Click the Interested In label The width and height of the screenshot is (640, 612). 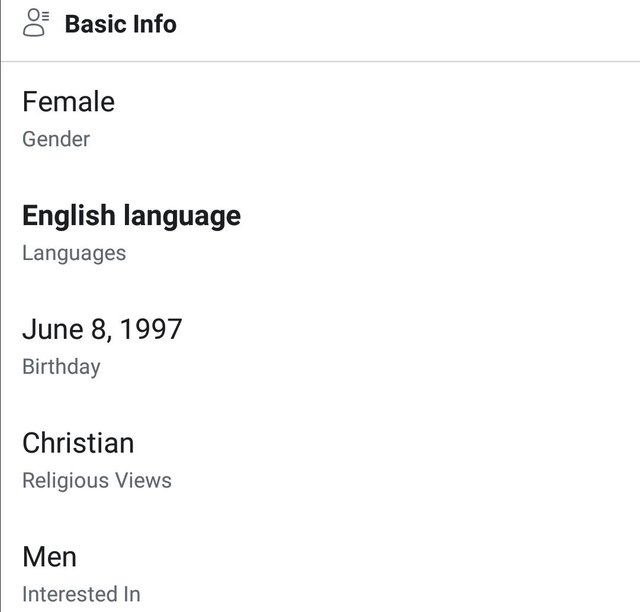(81, 594)
